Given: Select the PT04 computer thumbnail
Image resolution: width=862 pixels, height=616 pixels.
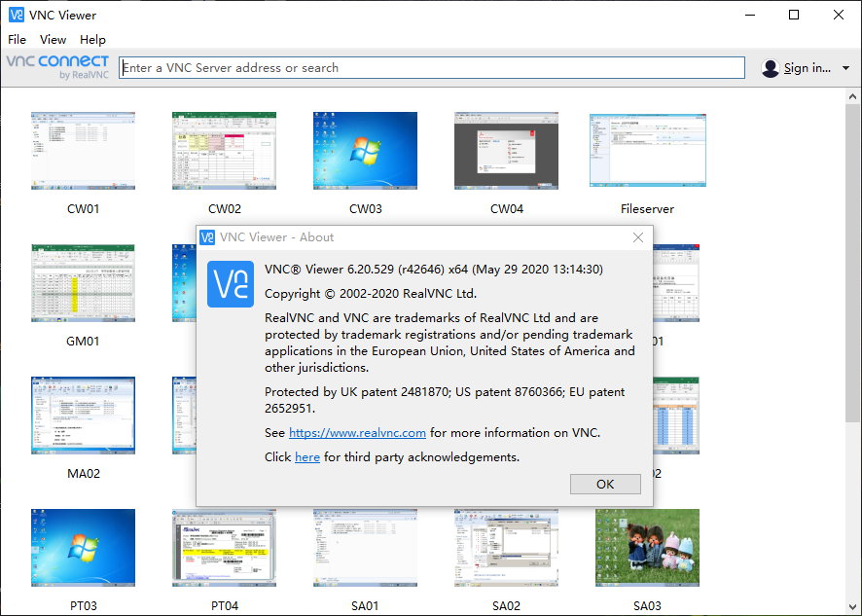Looking at the screenshot, I should [225, 548].
